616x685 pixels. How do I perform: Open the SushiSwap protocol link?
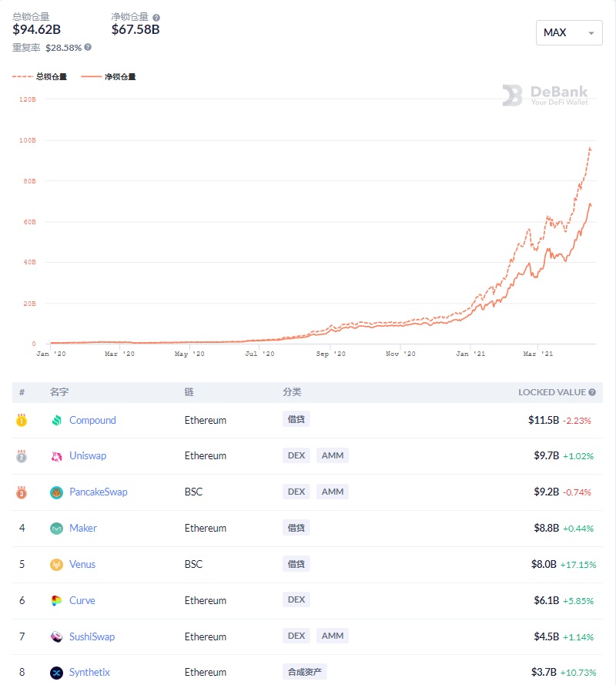click(92, 637)
